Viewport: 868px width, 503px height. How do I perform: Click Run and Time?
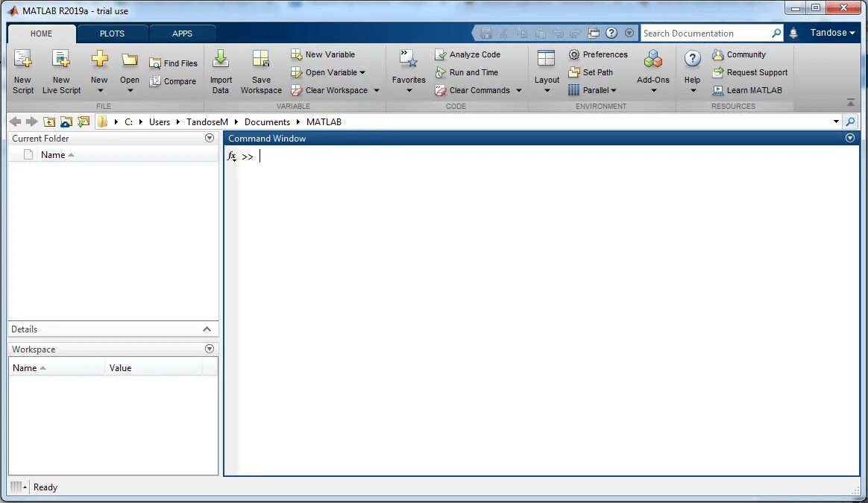coord(467,72)
